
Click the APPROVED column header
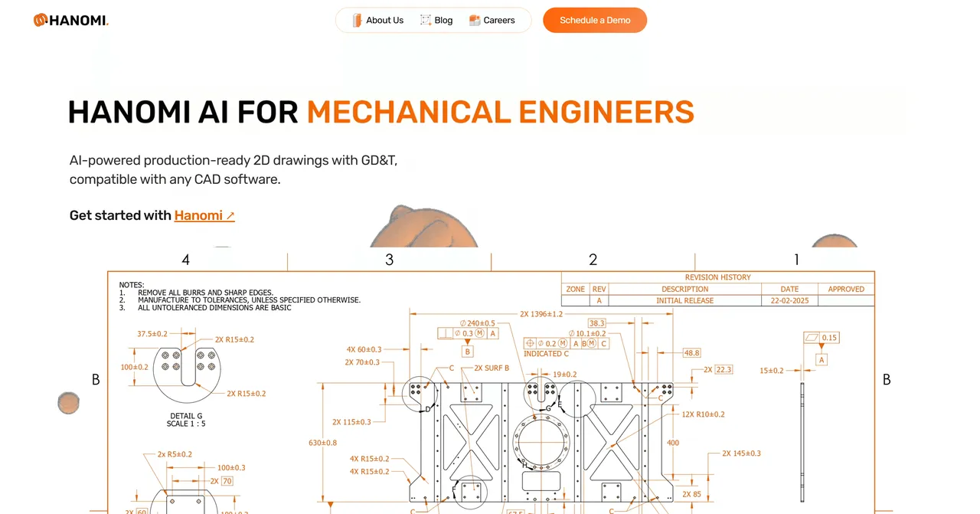(x=846, y=289)
